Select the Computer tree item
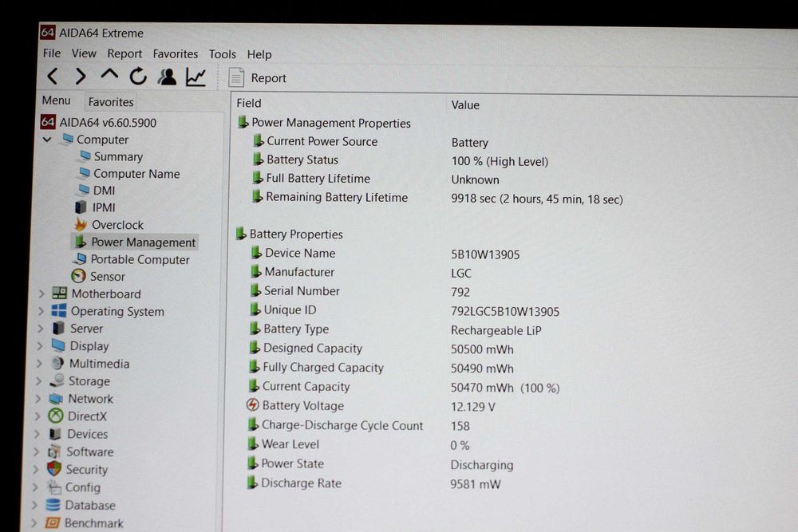Image resolution: width=798 pixels, height=532 pixels. pos(102,140)
